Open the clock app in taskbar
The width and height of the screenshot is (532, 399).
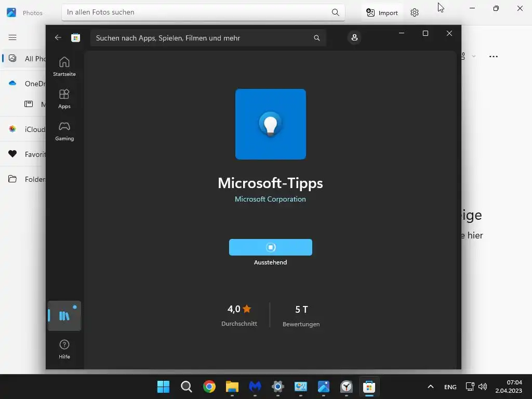click(347, 387)
